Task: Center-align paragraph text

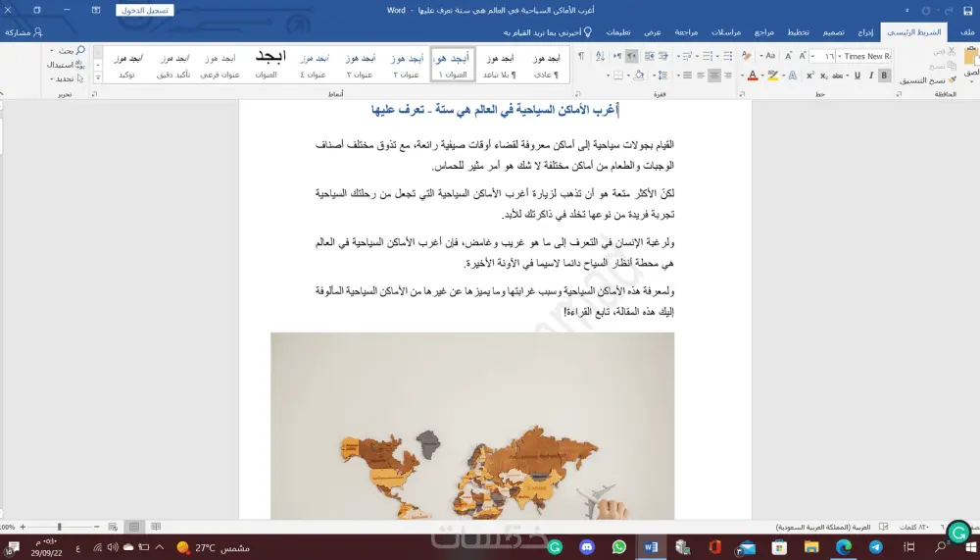Action: pos(714,76)
